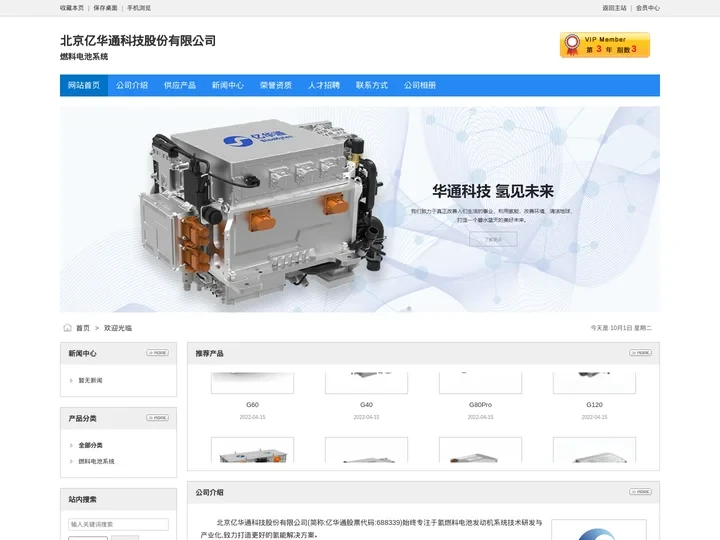This screenshot has width=720, height=540.
Task: Select the 全部分类 category
Action: [90, 445]
